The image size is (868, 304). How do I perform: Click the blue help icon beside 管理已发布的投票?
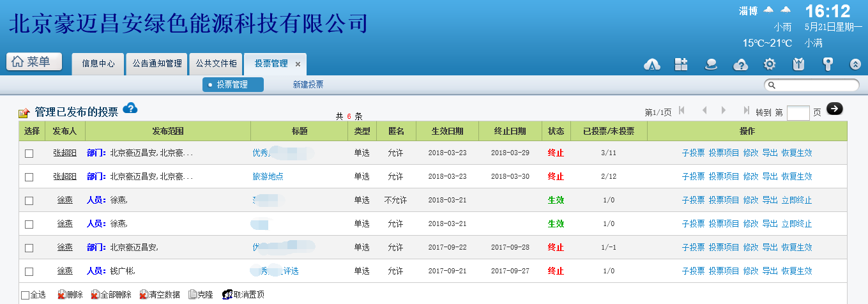pos(130,108)
